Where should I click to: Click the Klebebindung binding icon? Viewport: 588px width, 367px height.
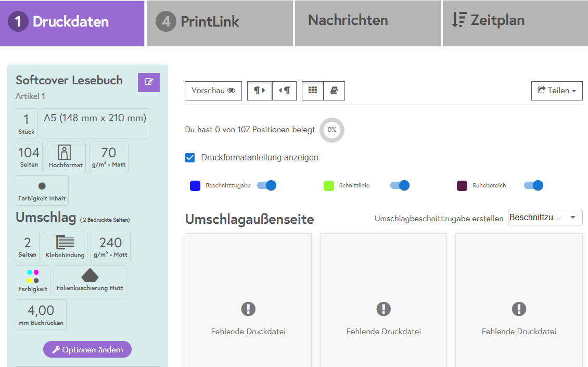[65, 243]
